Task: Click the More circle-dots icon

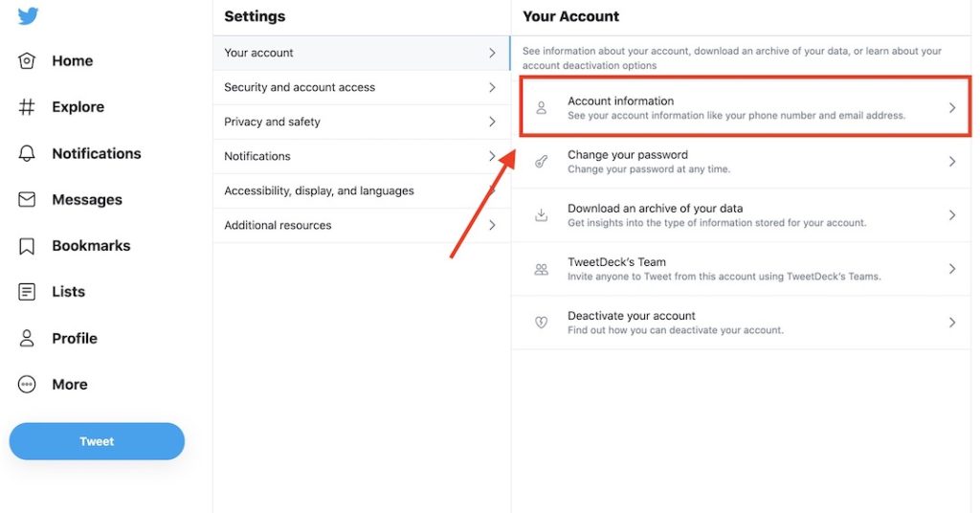Action: tap(27, 385)
